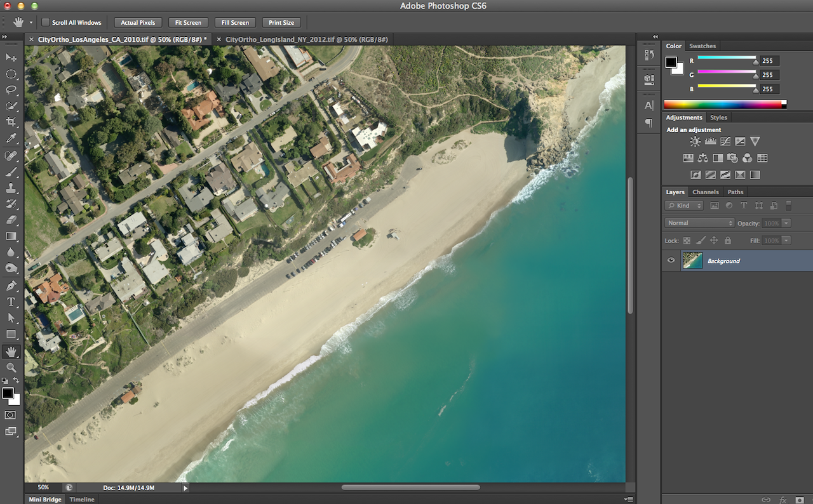Open the Normal blend mode dropdown
The width and height of the screenshot is (813, 504).
tap(699, 223)
